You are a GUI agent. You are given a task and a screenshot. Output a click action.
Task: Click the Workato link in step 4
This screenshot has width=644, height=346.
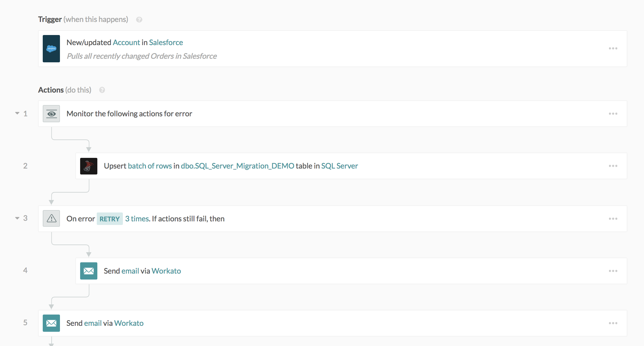[x=166, y=271]
